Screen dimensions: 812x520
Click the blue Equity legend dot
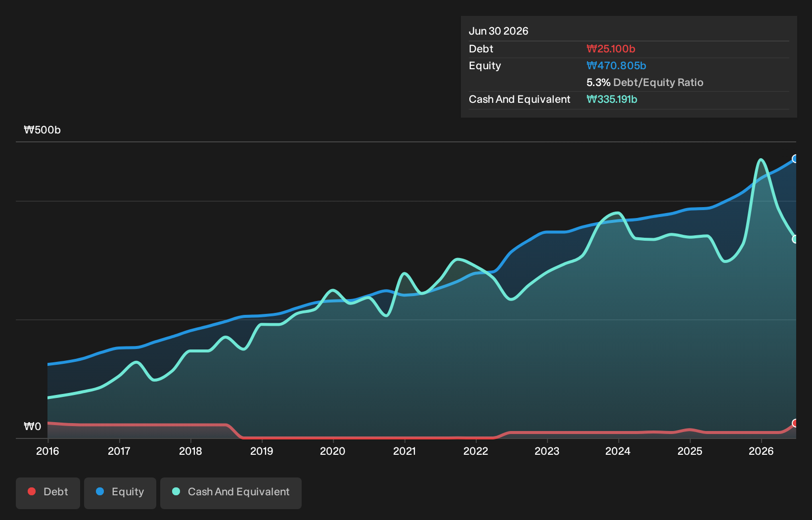(100, 491)
